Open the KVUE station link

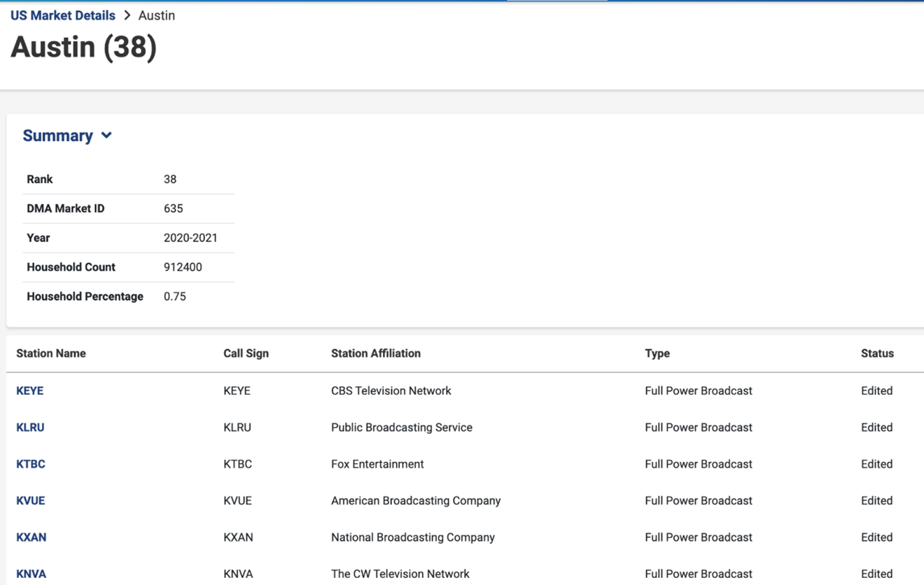click(x=31, y=501)
